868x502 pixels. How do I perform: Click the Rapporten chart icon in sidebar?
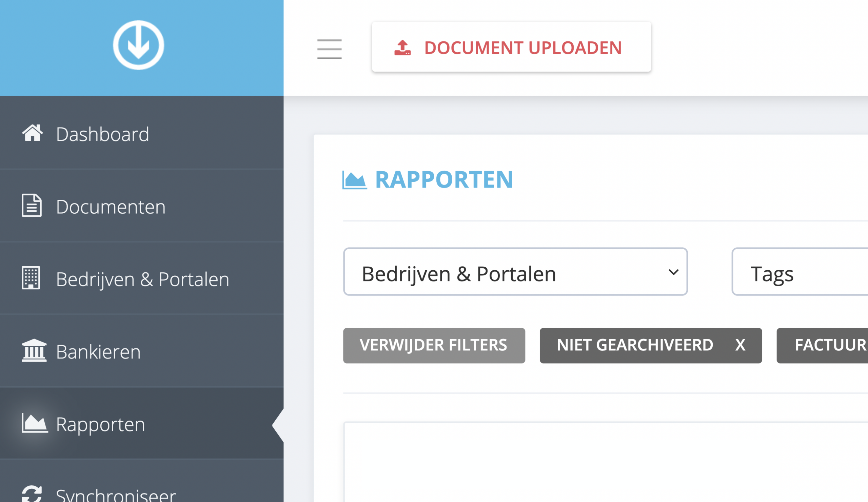(x=35, y=423)
